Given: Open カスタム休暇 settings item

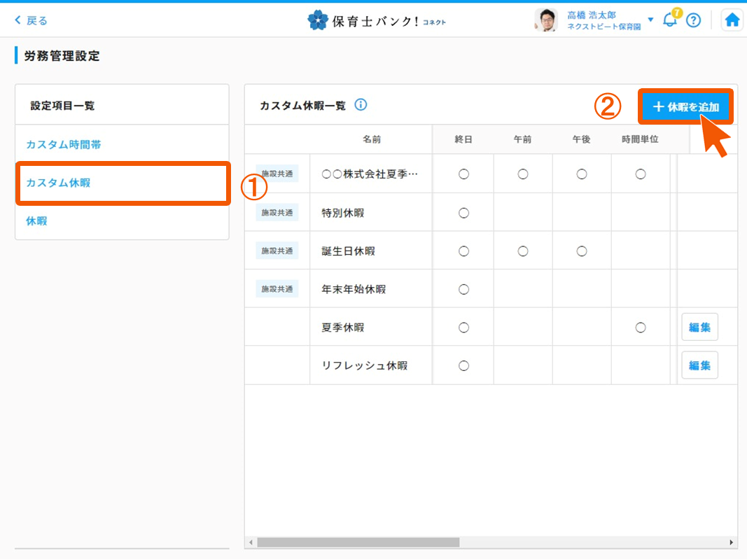Looking at the screenshot, I should pyautogui.click(x=58, y=183).
